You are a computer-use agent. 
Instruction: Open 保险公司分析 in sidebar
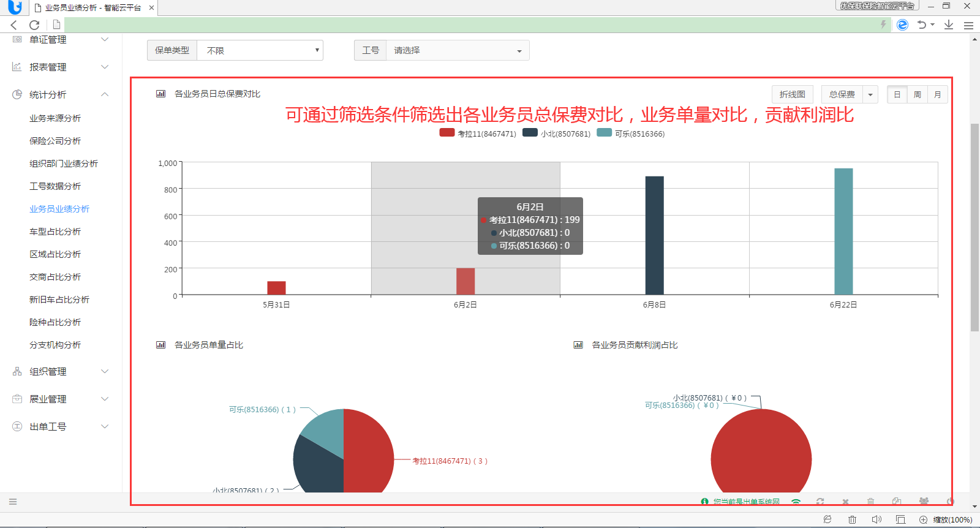[x=55, y=141]
